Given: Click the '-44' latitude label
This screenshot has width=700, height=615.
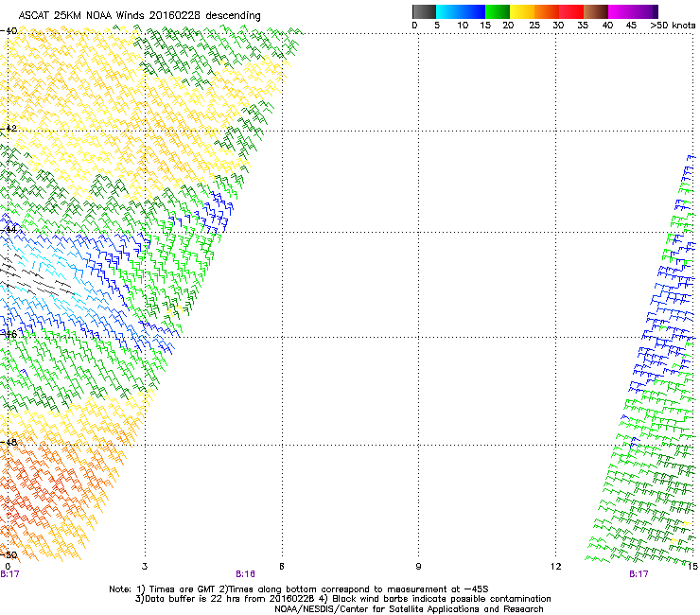Looking at the screenshot, I should (9, 230).
